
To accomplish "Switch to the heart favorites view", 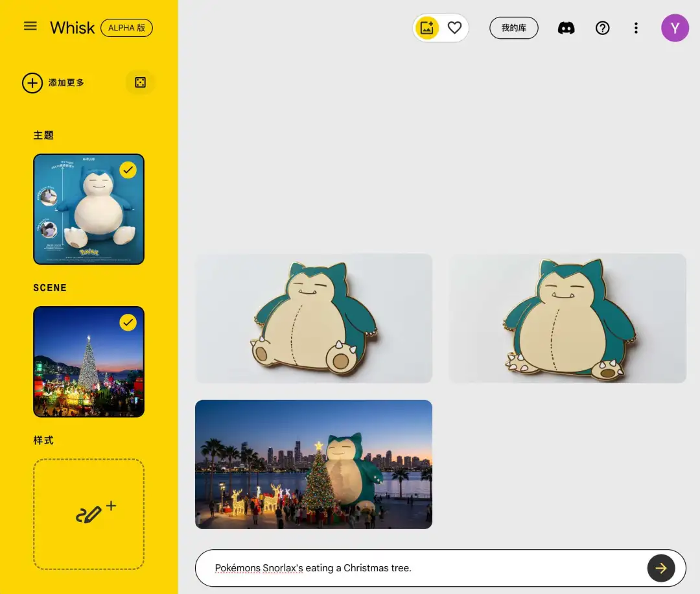I will pos(454,28).
